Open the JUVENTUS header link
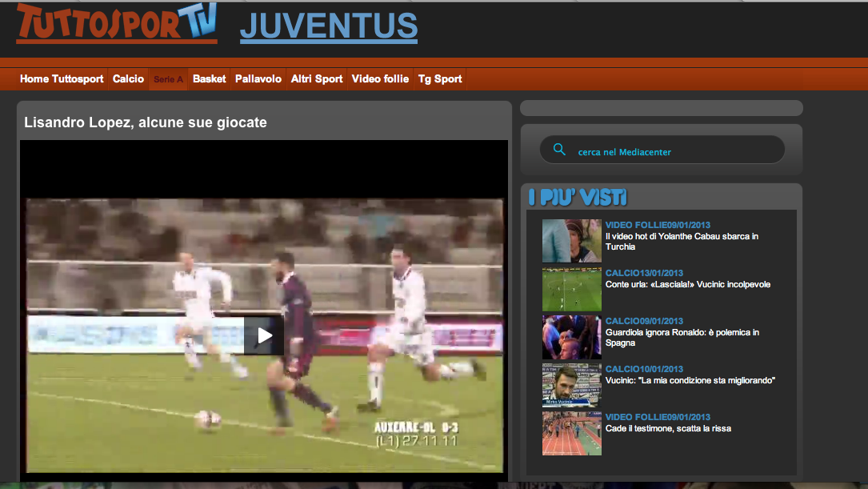This screenshot has width=868, height=489. click(328, 26)
